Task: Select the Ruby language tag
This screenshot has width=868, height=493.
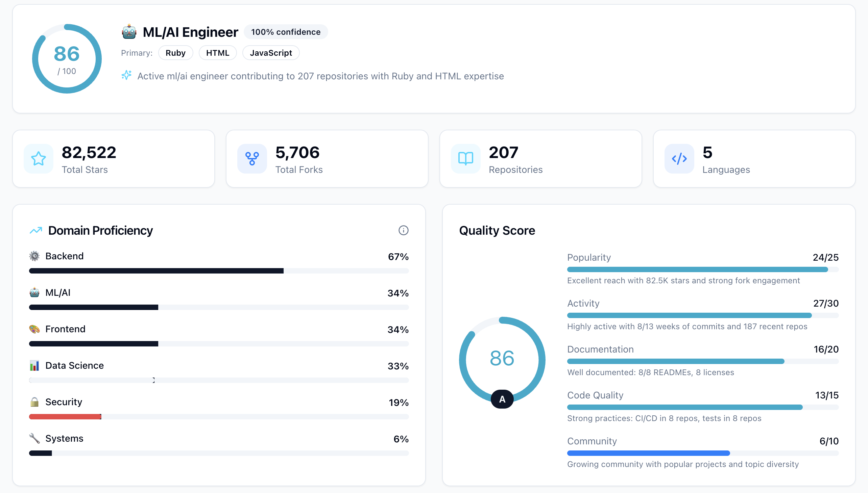Action: click(175, 53)
